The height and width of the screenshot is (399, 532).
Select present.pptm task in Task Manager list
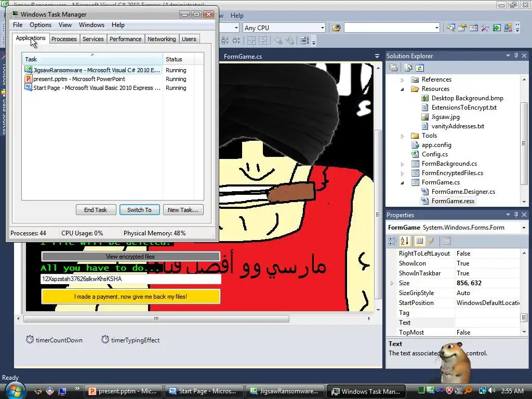[92, 79]
